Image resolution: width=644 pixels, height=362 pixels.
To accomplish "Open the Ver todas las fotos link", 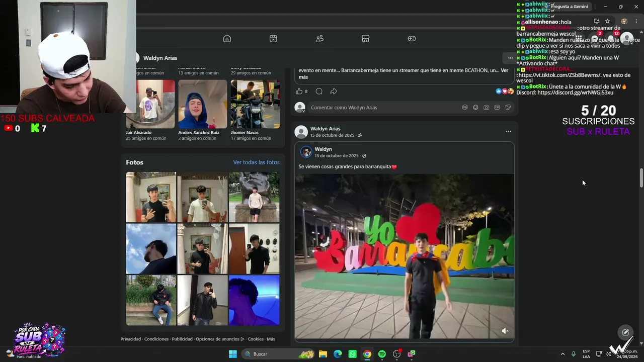I will pyautogui.click(x=256, y=162).
